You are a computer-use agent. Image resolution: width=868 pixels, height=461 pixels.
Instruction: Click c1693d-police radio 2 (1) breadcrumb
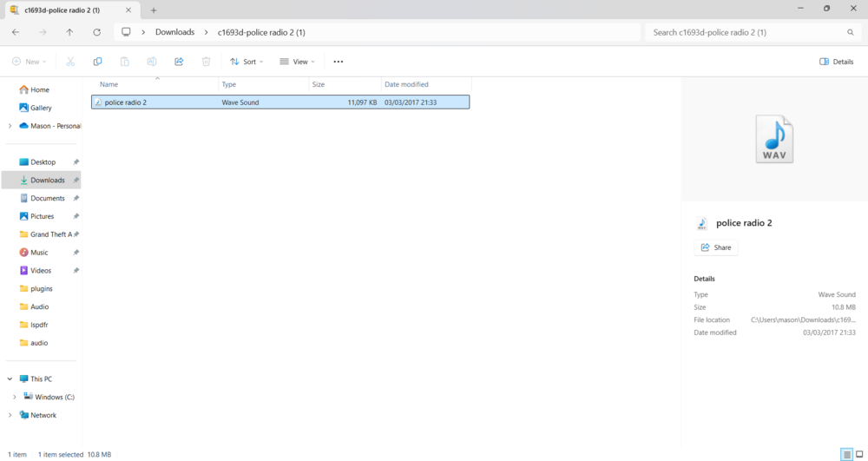coord(261,33)
